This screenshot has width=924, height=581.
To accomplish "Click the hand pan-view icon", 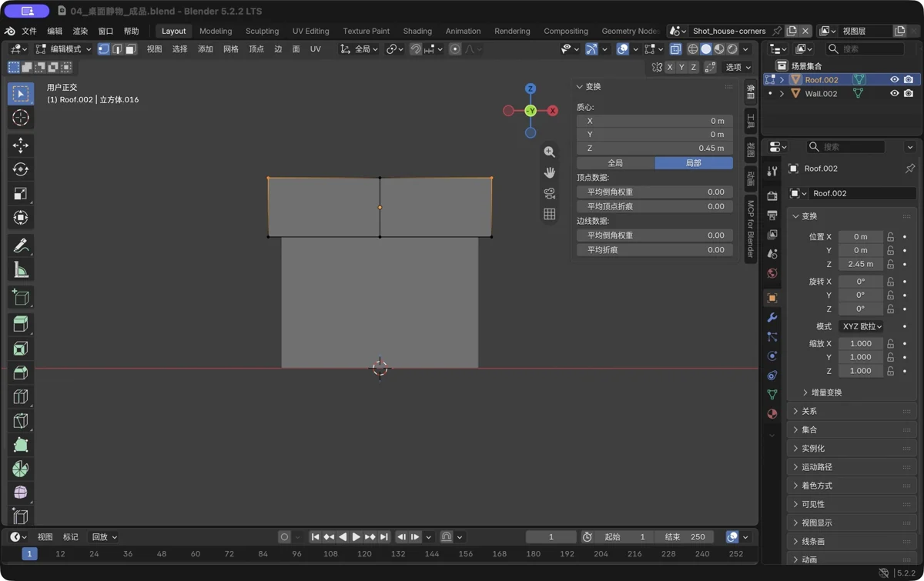I will click(x=549, y=172).
